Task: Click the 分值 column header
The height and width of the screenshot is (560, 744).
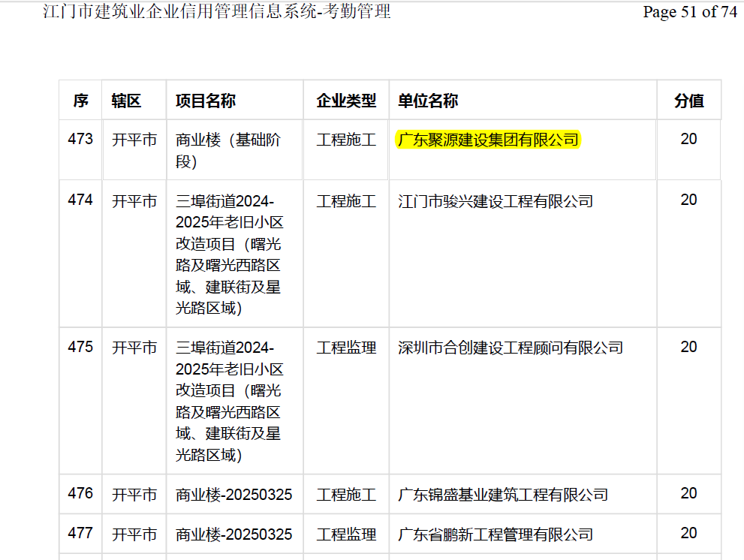Action: [x=688, y=101]
